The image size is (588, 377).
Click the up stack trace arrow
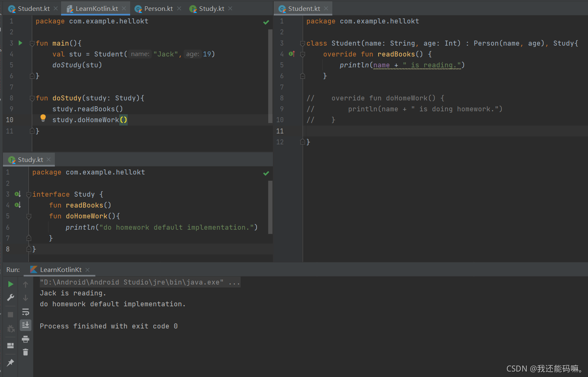coord(26,285)
